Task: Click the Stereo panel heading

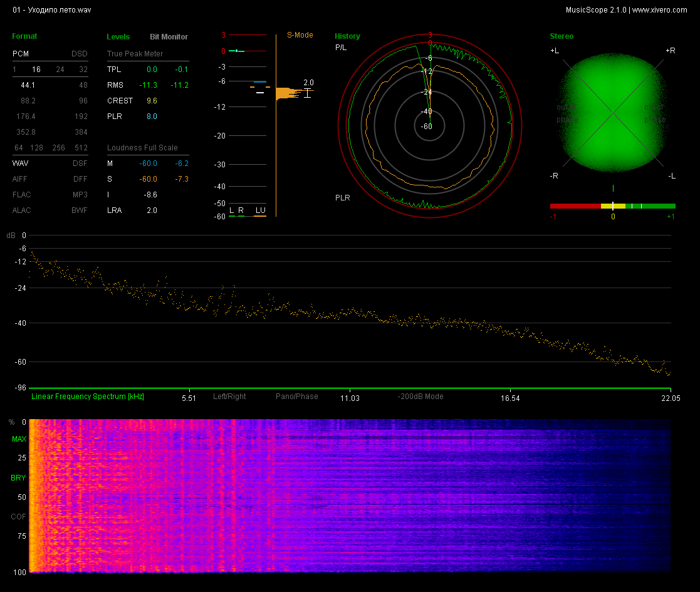Action: click(562, 36)
